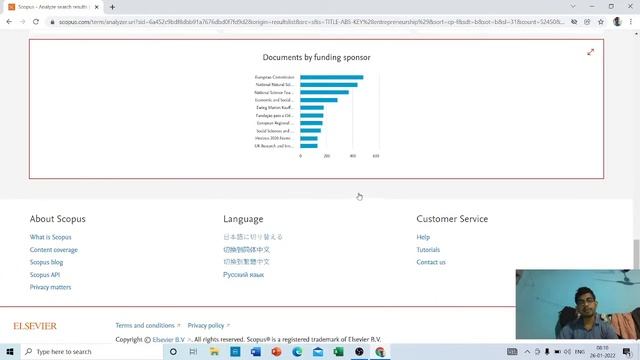The image size is (640, 360).
Task: Select the Economic and Social... bar
Action: click(x=319, y=100)
